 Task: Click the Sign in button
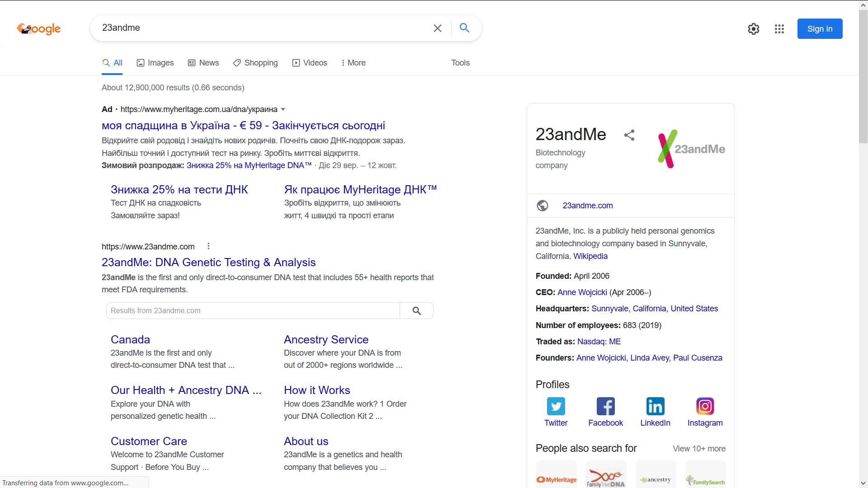tap(820, 29)
